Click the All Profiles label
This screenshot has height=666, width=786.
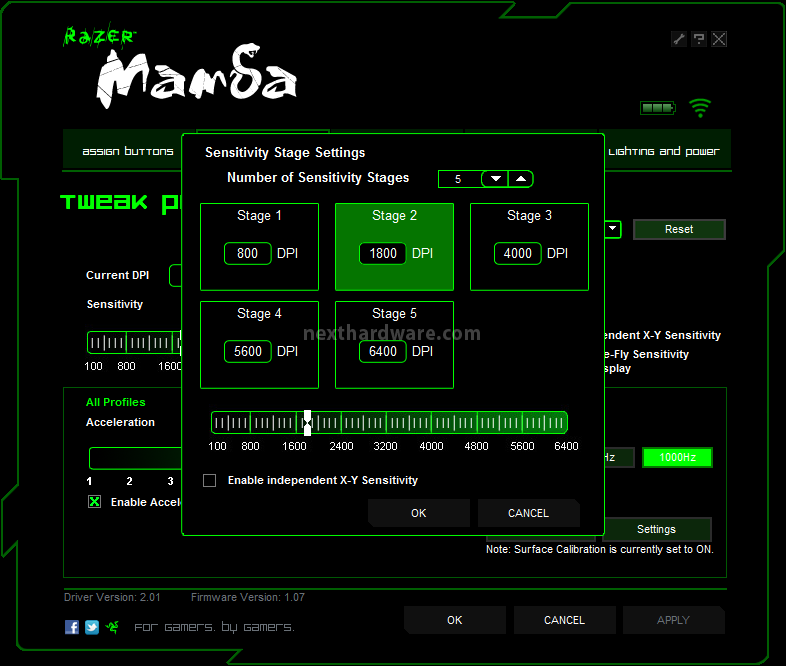(x=116, y=402)
